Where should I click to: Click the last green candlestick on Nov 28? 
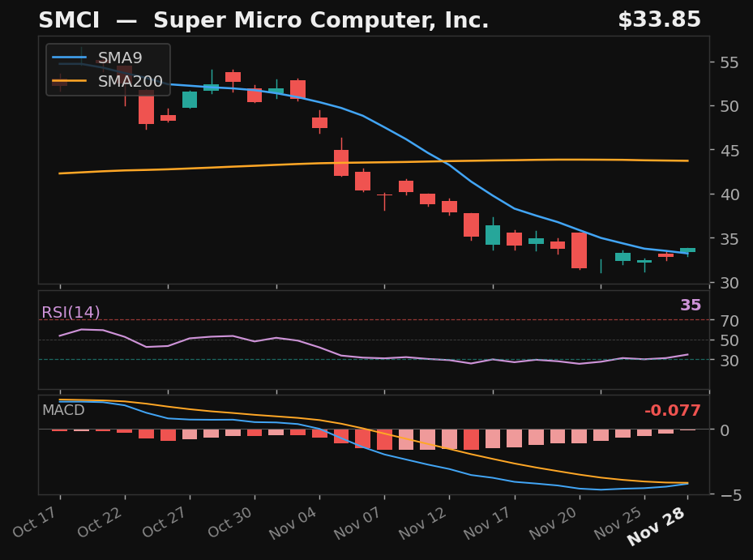point(687,250)
